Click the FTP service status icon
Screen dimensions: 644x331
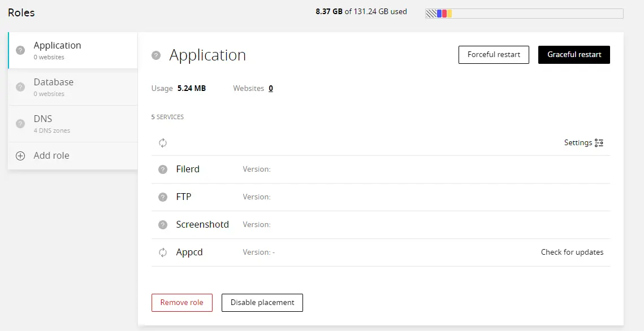[x=163, y=197]
